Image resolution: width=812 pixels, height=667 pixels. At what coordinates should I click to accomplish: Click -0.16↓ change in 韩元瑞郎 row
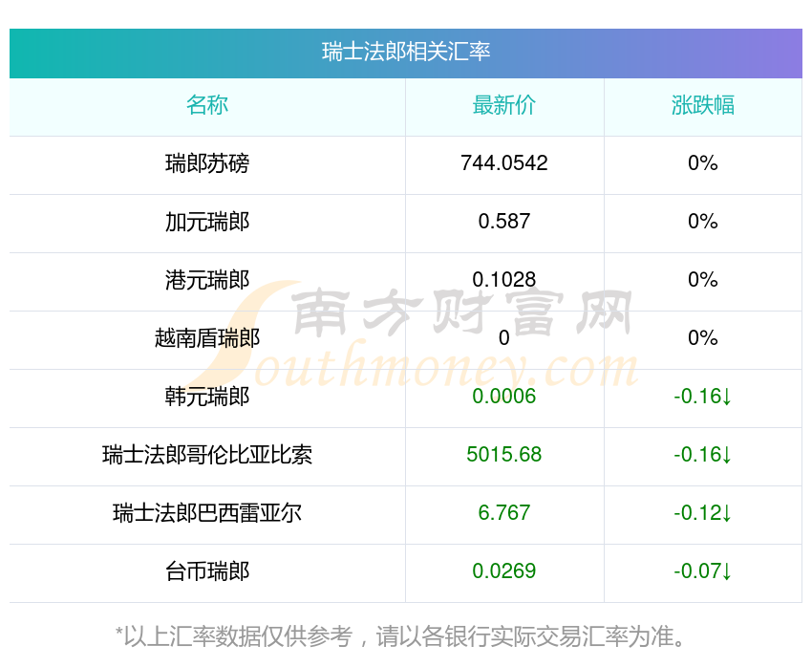point(702,397)
